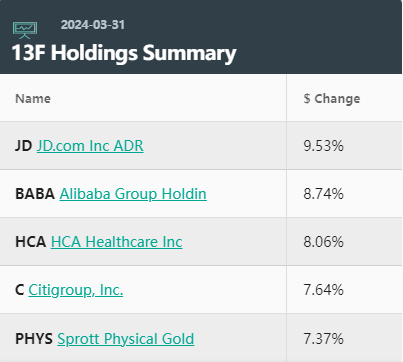Open the JD.com Inc ADR link
Screen dimensions: 403x362
click(x=90, y=146)
